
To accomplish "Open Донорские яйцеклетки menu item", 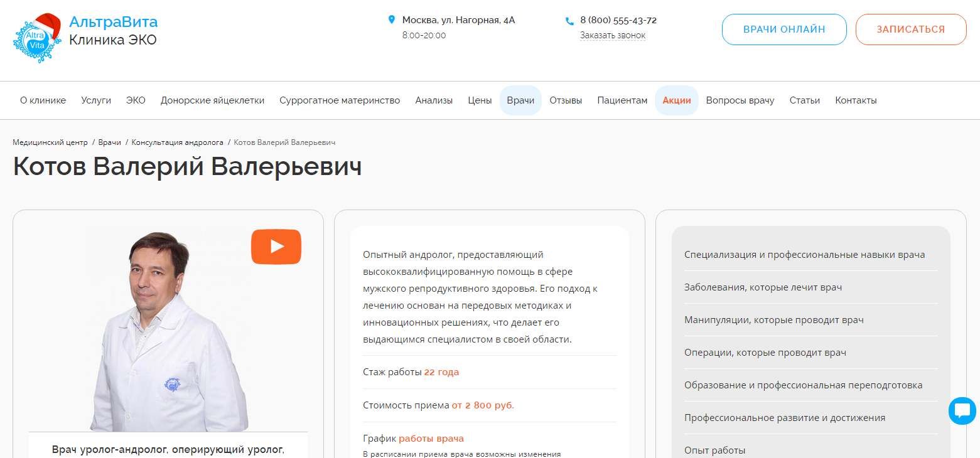I will pyautogui.click(x=212, y=100).
